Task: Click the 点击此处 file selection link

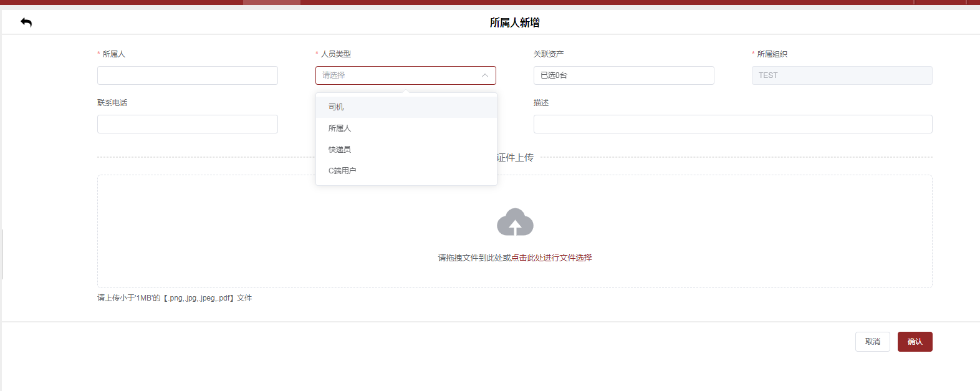Action: point(527,258)
